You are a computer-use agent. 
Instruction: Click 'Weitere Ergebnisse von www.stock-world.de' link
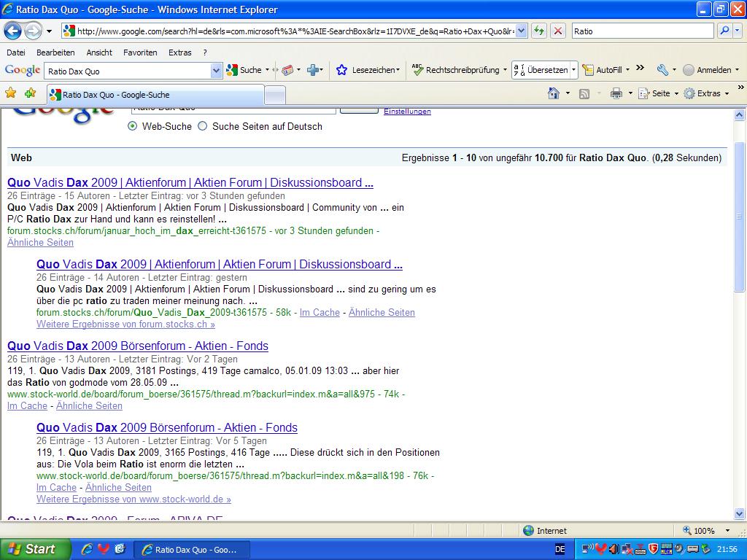coord(133,499)
